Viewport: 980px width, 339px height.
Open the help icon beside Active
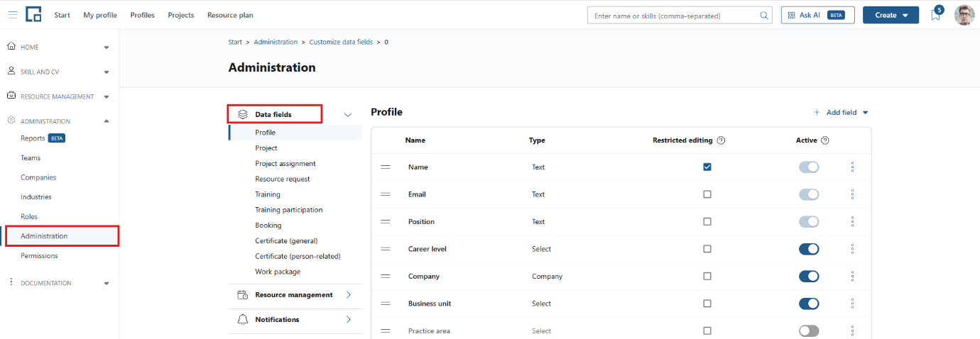click(x=825, y=140)
